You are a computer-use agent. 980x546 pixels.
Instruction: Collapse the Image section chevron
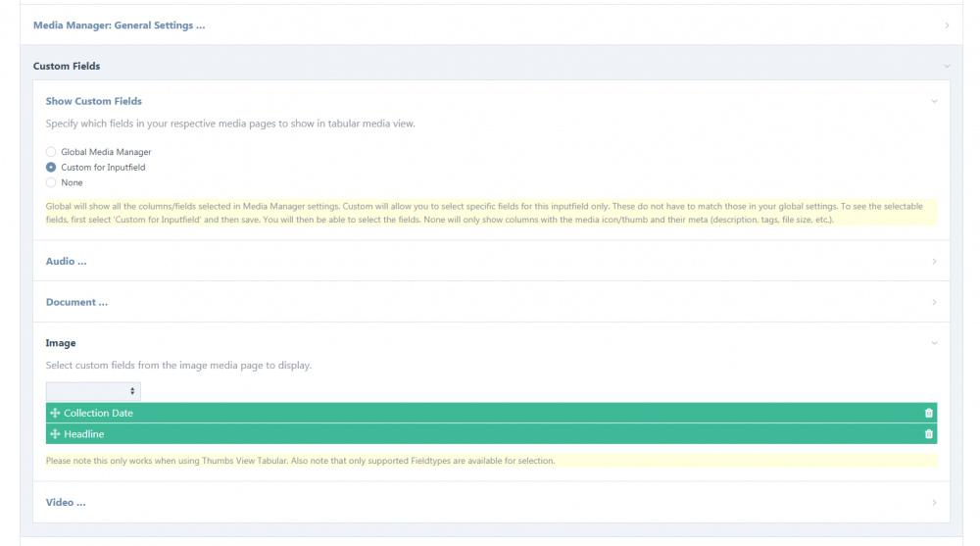click(x=934, y=343)
